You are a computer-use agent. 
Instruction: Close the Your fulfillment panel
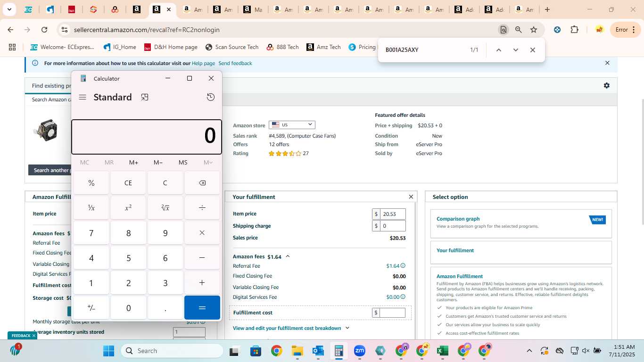411,197
